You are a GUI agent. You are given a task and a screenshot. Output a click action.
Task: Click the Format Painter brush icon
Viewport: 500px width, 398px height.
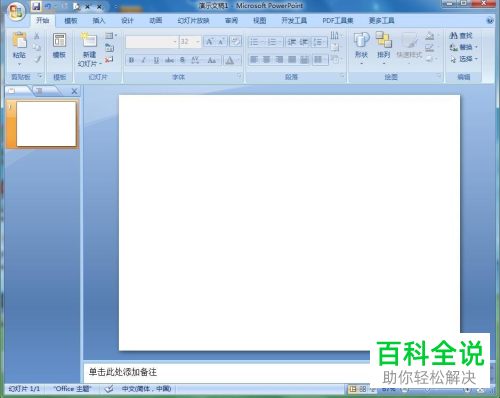coord(37,59)
